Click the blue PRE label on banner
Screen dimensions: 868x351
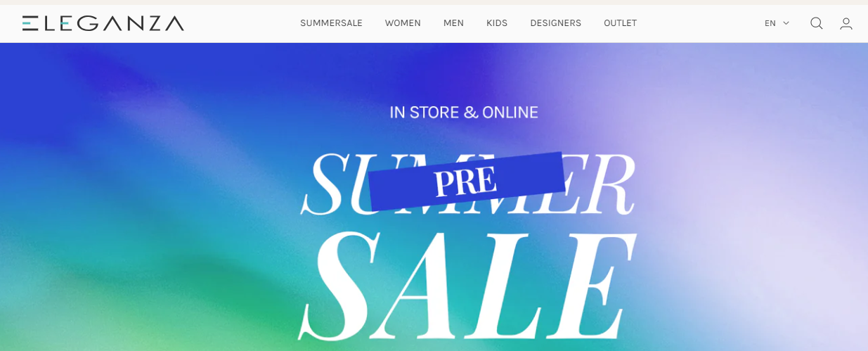[466, 181]
